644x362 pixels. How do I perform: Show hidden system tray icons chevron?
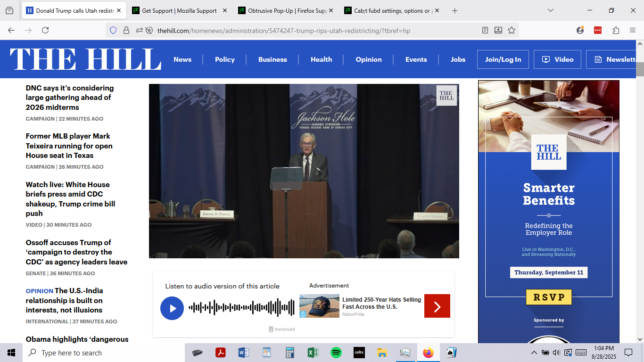pos(534,353)
